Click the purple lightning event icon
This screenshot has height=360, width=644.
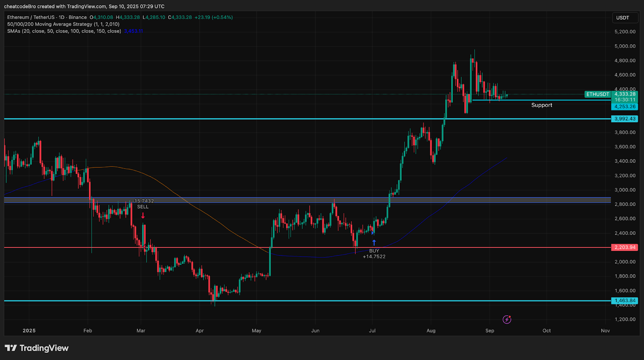coord(507,319)
